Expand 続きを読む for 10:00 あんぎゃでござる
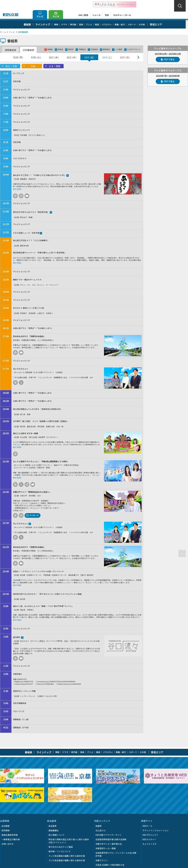 click(x=17, y=189)
